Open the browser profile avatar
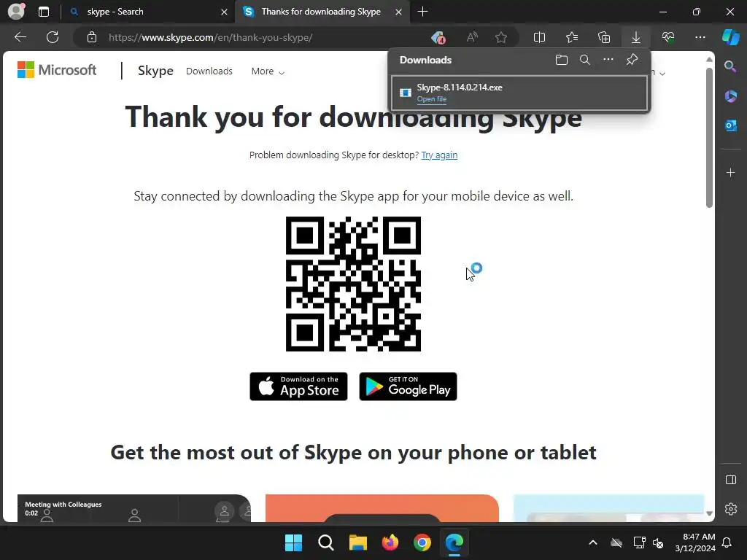747x560 pixels. pyautogui.click(x=16, y=12)
